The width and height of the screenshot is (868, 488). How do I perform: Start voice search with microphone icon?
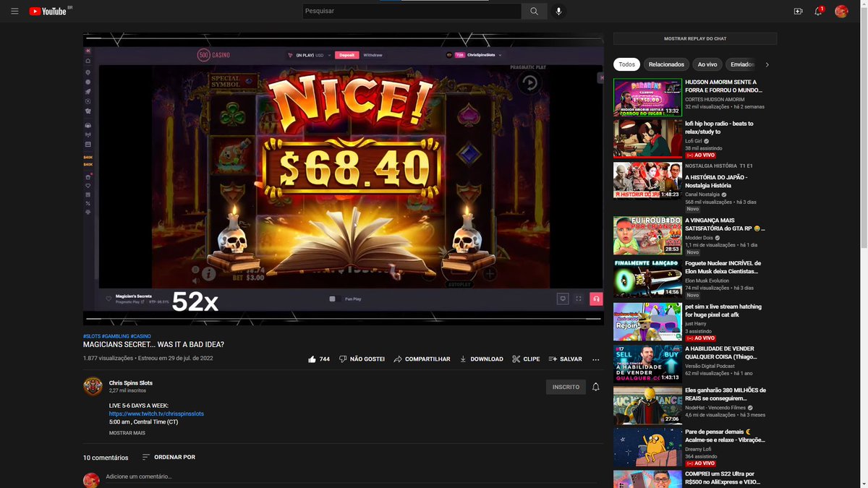(558, 12)
